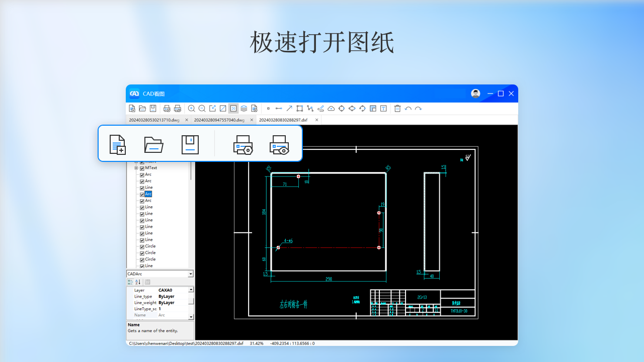Image resolution: width=644 pixels, height=362 pixels.
Task: Click the cloud markup tool
Action: coord(331,108)
